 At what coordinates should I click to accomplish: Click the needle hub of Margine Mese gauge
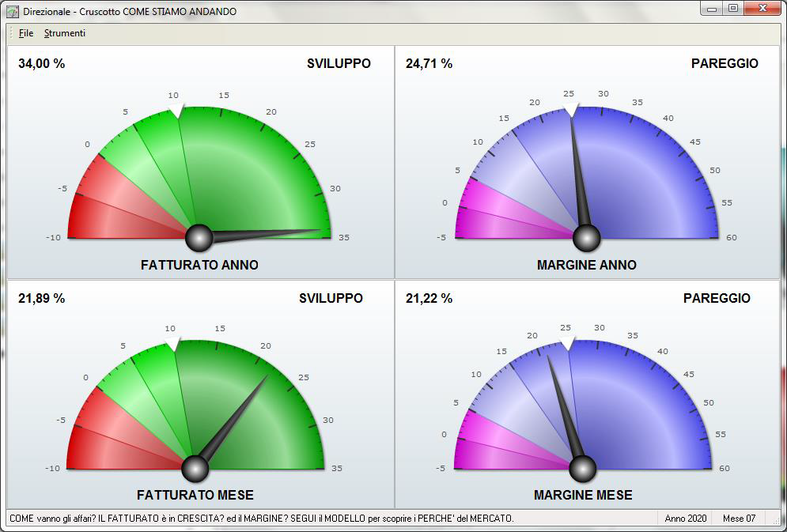583,469
